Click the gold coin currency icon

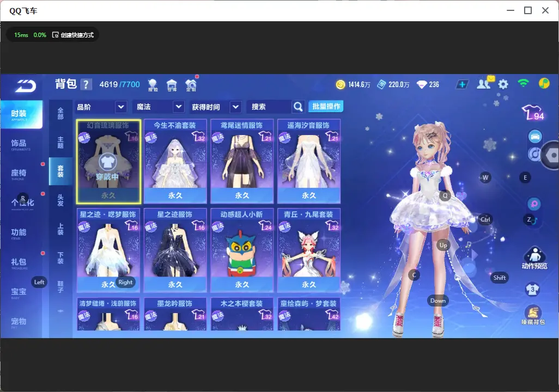[341, 84]
